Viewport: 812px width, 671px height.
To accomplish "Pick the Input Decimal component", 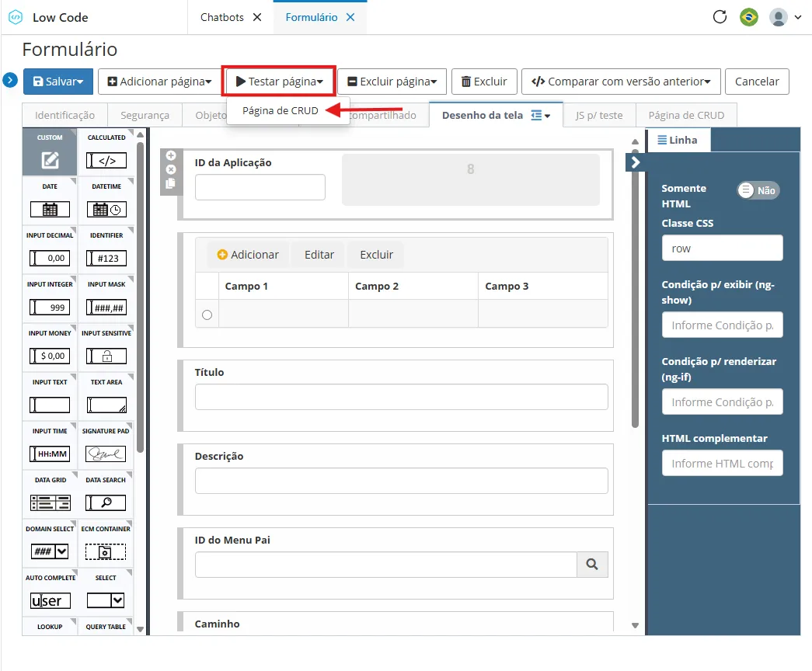I will pyautogui.click(x=50, y=250).
